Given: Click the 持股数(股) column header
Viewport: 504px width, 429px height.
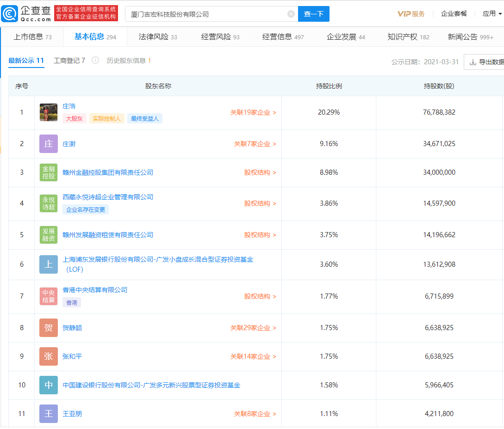Looking at the screenshot, I should [439, 86].
